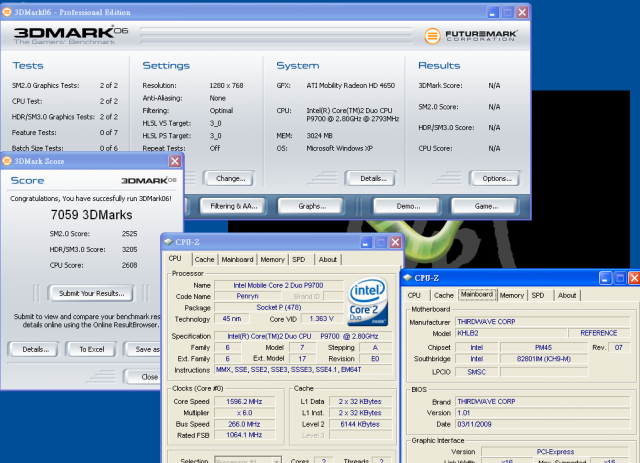Click the Game... button
The height and width of the screenshot is (463, 640).
(x=486, y=206)
